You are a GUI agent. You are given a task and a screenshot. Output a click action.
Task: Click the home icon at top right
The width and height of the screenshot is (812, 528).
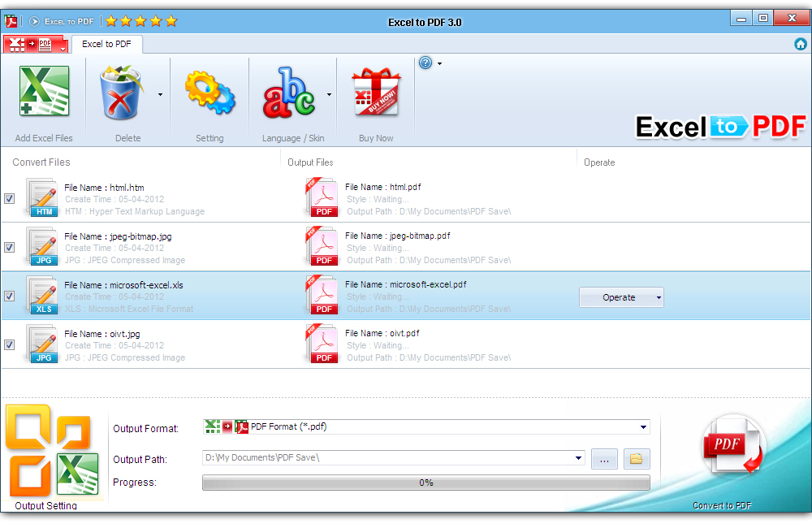click(800, 44)
